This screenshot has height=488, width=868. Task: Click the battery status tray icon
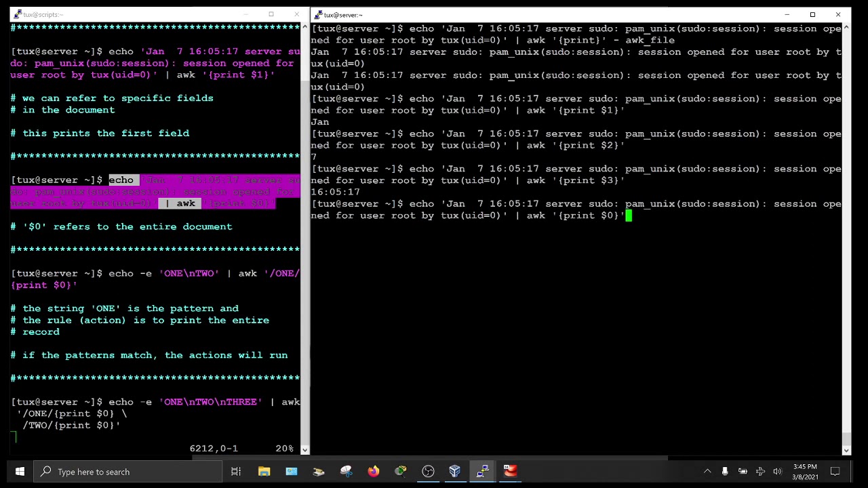click(x=743, y=472)
